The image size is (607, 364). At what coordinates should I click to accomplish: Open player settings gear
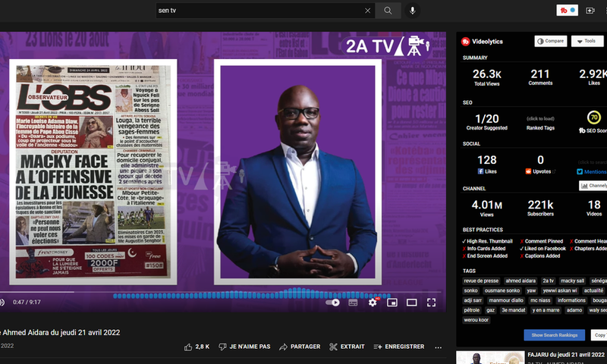point(373,302)
